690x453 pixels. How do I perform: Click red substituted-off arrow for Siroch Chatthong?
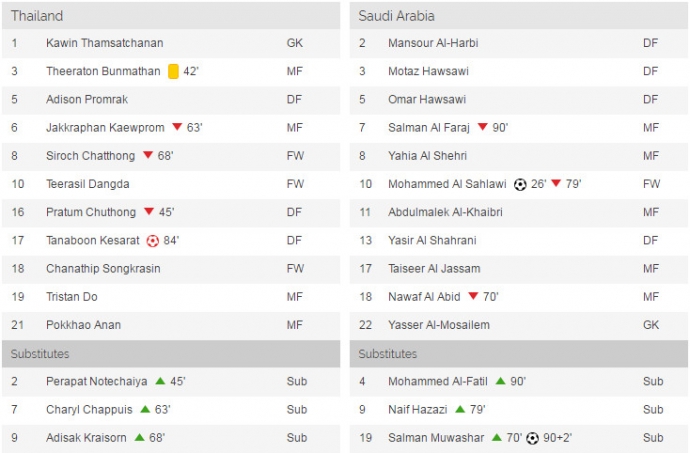point(148,155)
